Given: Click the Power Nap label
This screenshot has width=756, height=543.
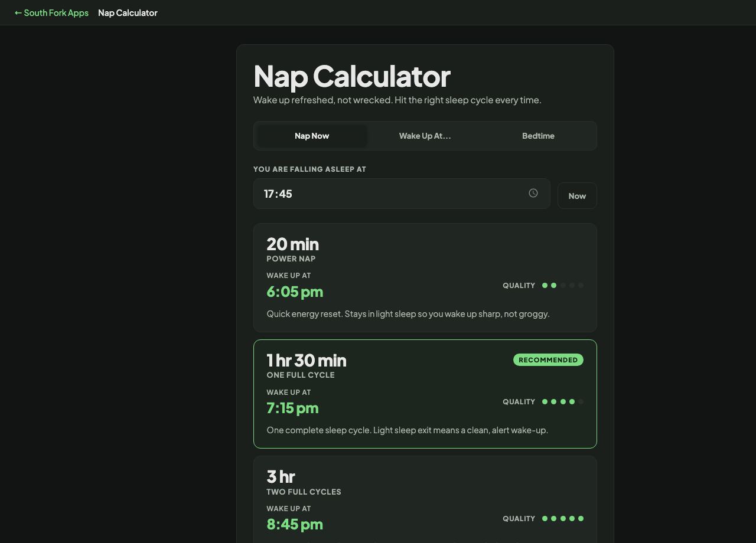Looking at the screenshot, I should (291, 259).
